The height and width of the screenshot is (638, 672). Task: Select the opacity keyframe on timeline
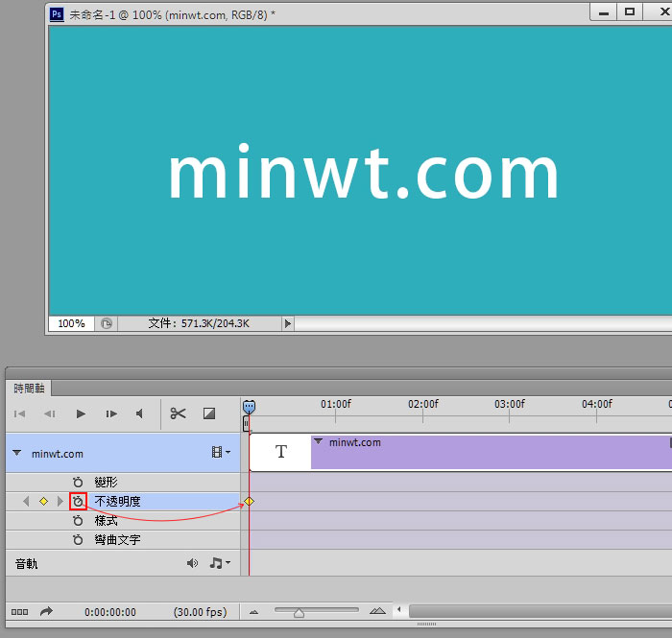[x=249, y=501]
